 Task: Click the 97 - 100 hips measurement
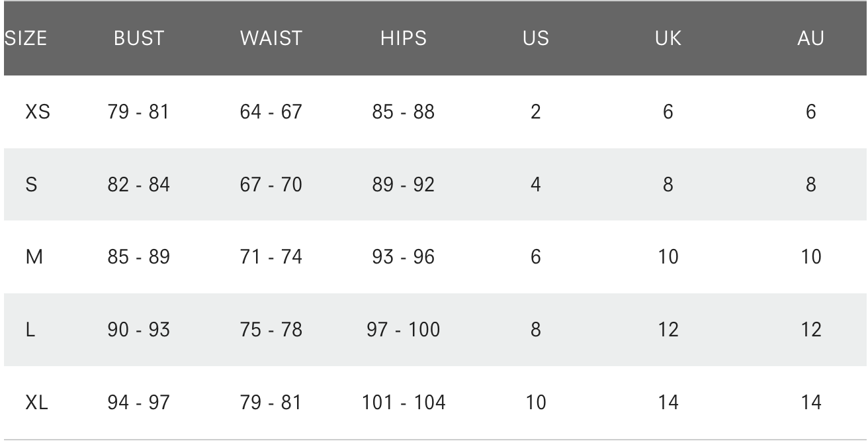pos(404,330)
